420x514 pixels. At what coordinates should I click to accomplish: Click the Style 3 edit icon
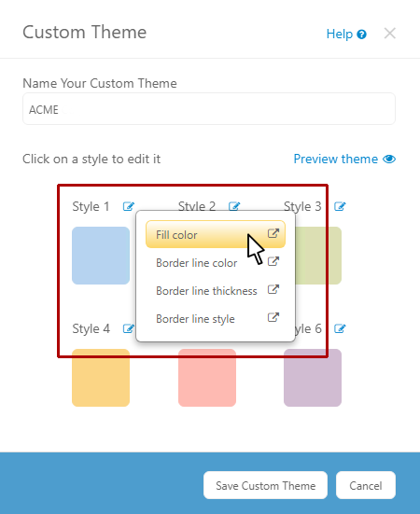(x=340, y=206)
